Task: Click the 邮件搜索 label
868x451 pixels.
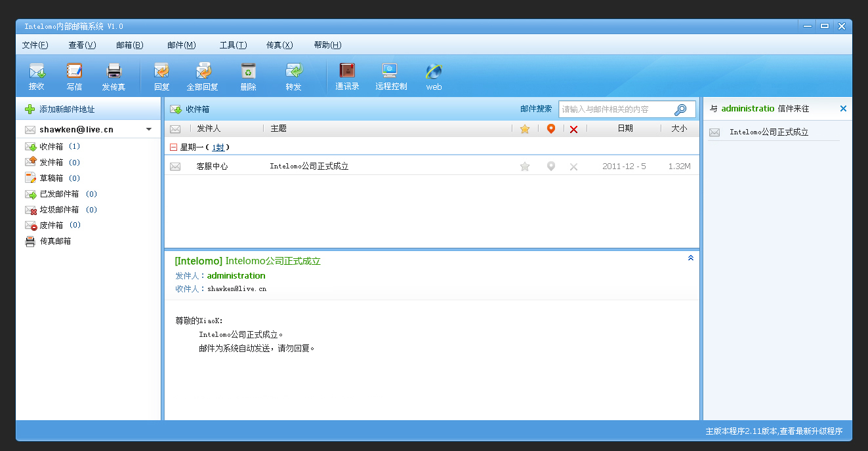Action: 536,109
